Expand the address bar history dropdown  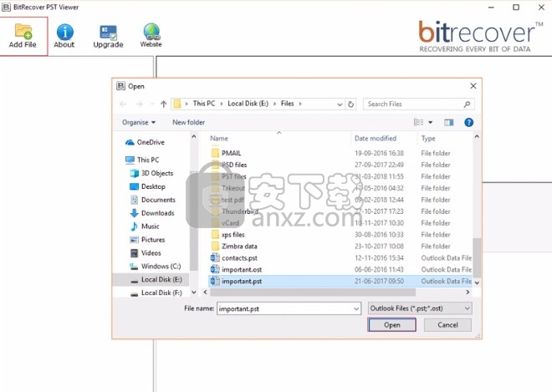click(340, 104)
